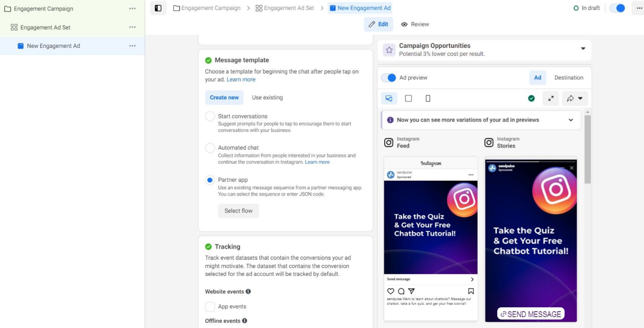644x328 pixels.
Task: Click the Offline events info icon
Action: point(245,321)
